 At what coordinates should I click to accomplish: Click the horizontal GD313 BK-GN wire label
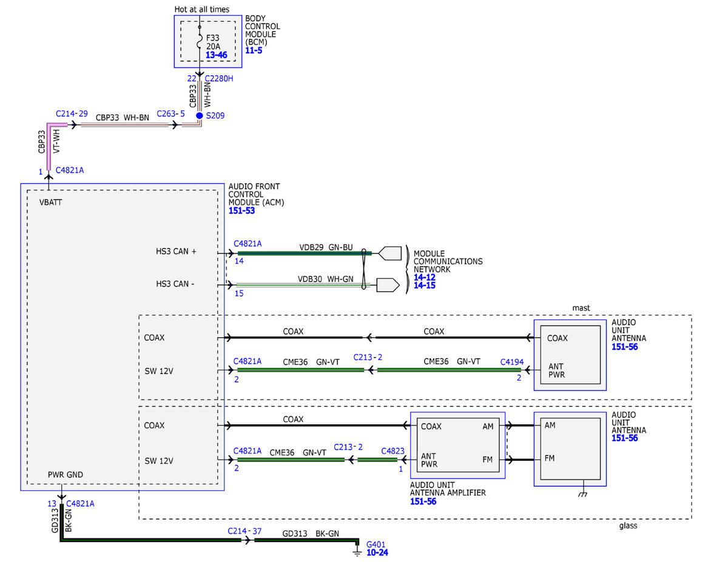311,534
